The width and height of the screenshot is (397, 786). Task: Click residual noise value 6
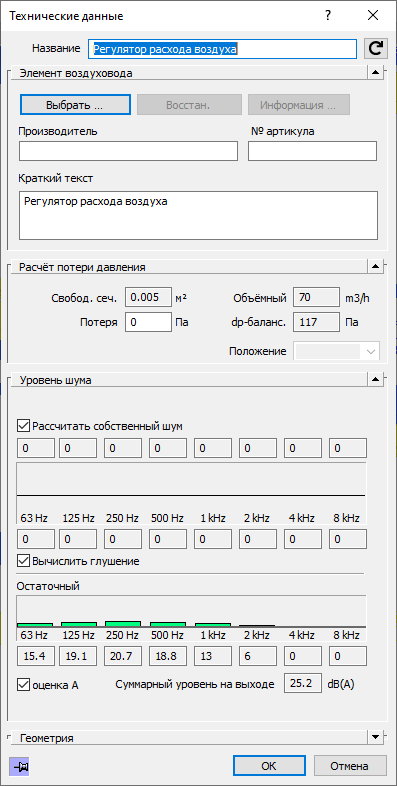pyautogui.click(x=258, y=656)
